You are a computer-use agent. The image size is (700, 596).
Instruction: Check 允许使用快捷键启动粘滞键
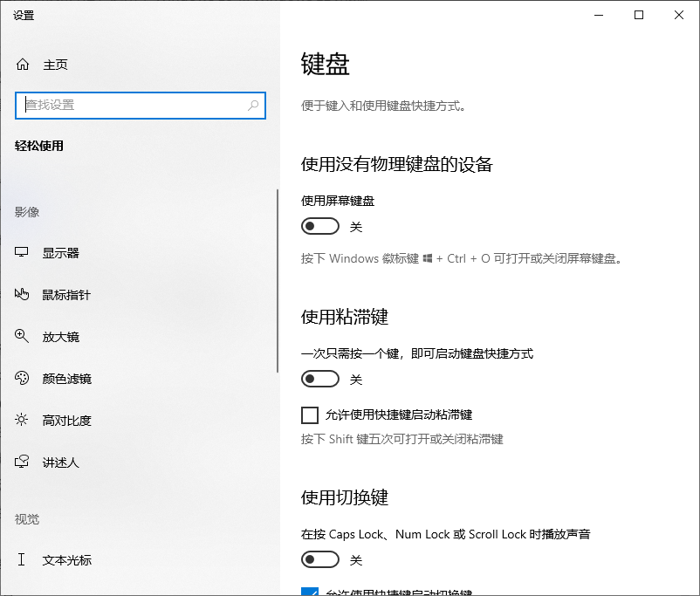pyautogui.click(x=310, y=415)
